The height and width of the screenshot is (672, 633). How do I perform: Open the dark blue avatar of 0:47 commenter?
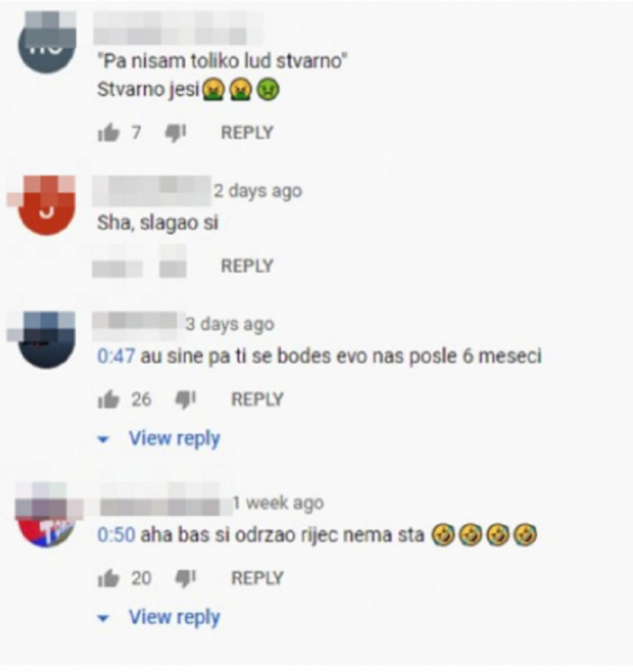(46, 339)
